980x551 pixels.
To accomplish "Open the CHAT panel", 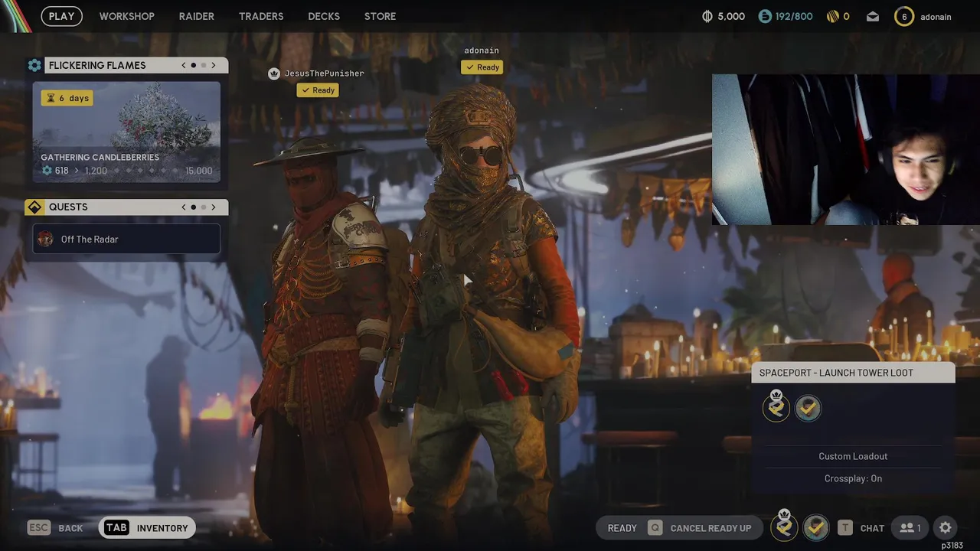I will coord(872,528).
